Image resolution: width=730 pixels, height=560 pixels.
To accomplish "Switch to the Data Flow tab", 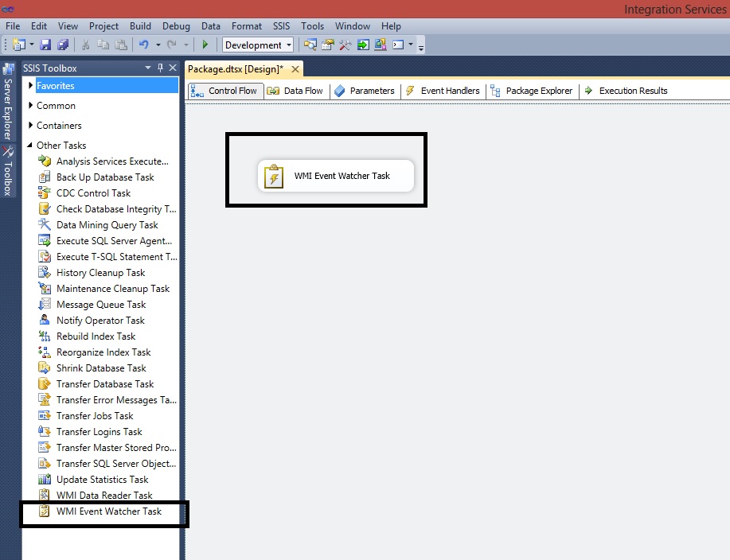I will click(x=295, y=91).
